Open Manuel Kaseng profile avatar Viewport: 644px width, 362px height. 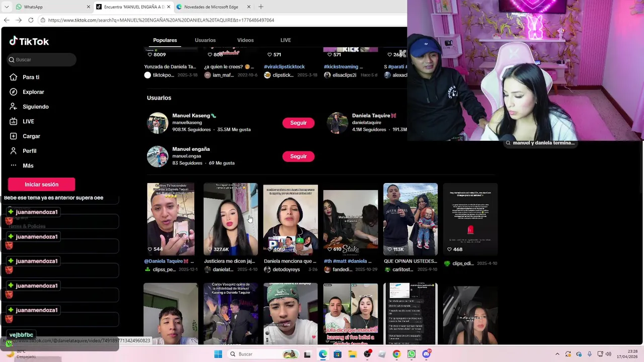pyautogui.click(x=157, y=123)
